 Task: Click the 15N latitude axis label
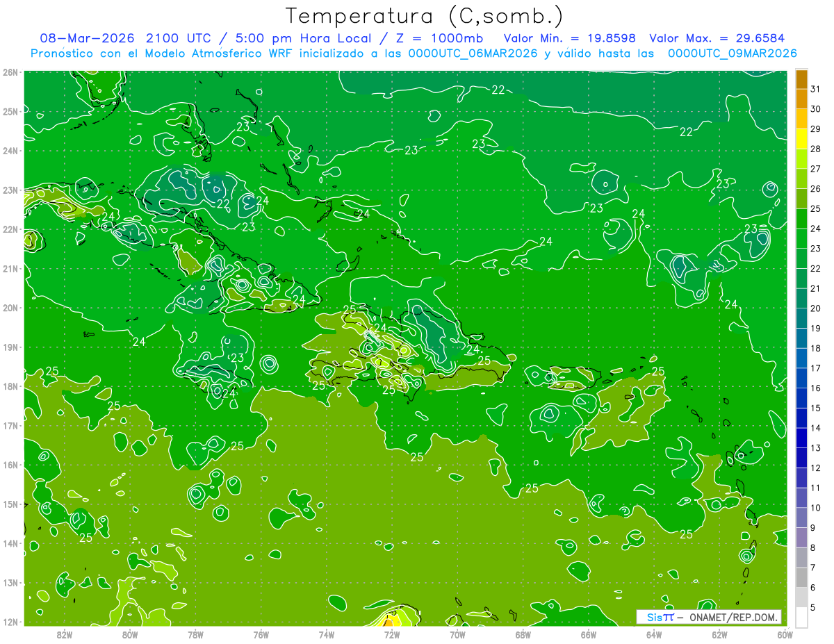click(10, 504)
